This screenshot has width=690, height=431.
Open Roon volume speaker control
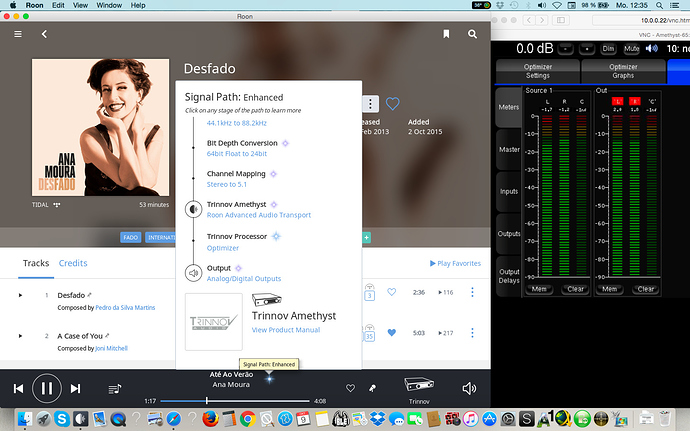point(469,388)
